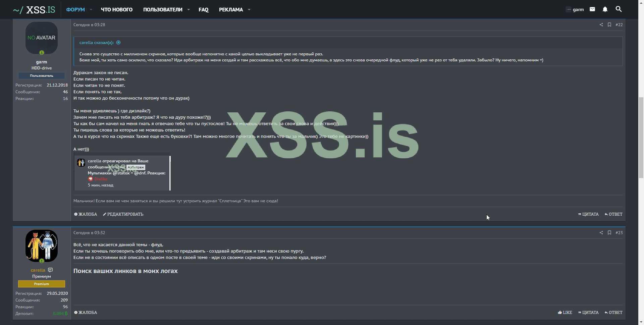The image size is (644, 325).
Task: Open the private messages envelope icon
Action: tap(592, 9)
